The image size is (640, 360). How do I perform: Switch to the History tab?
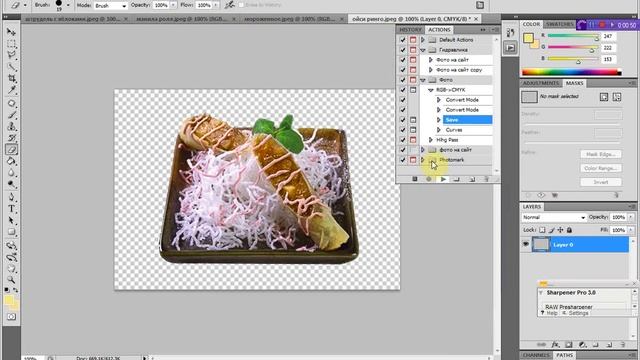pos(410,30)
